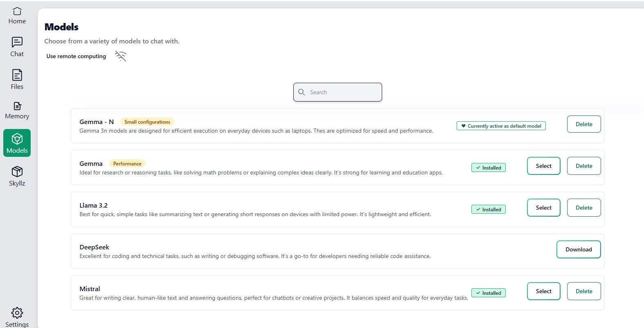The width and height of the screenshot is (644, 328).
Task: Open the Chat section icon
Action: 17,42
